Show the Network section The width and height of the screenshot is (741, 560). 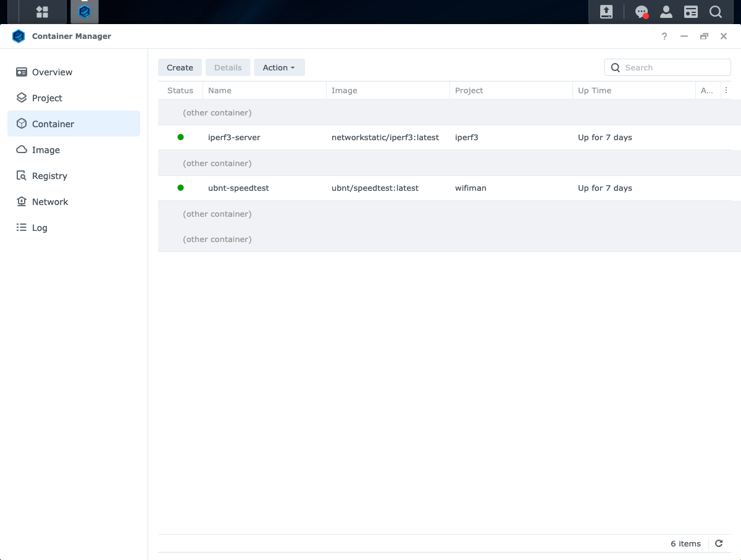[73, 202]
